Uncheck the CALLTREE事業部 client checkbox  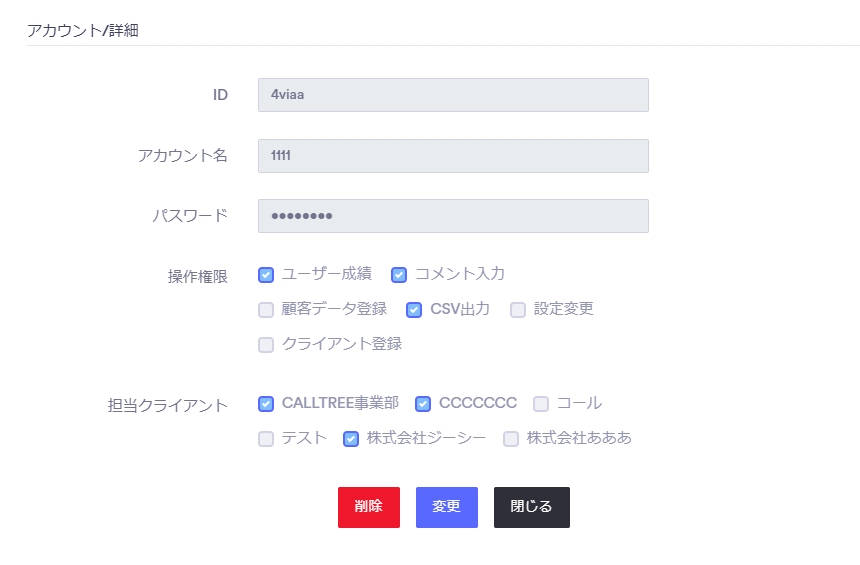pyautogui.click(x=266, y=404)
